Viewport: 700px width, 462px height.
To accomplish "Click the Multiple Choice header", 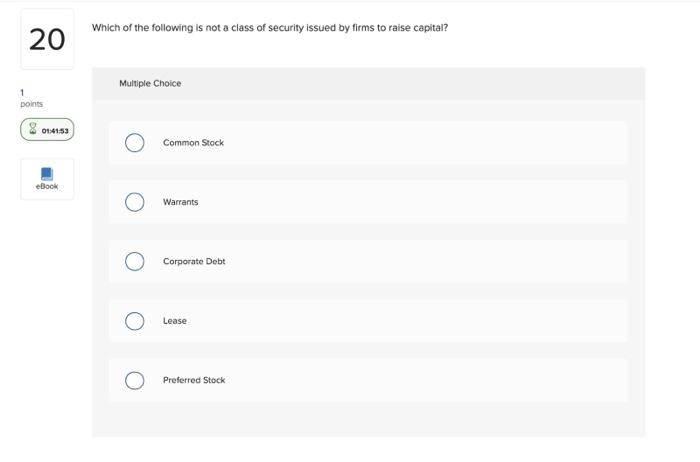I will coord(150,84).
